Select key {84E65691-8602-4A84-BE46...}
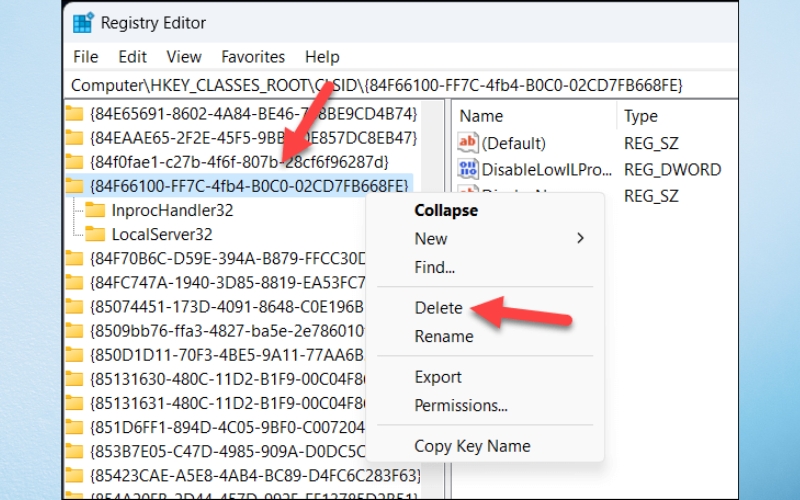This screenshot has width=800, height=500. click(254, 114)
